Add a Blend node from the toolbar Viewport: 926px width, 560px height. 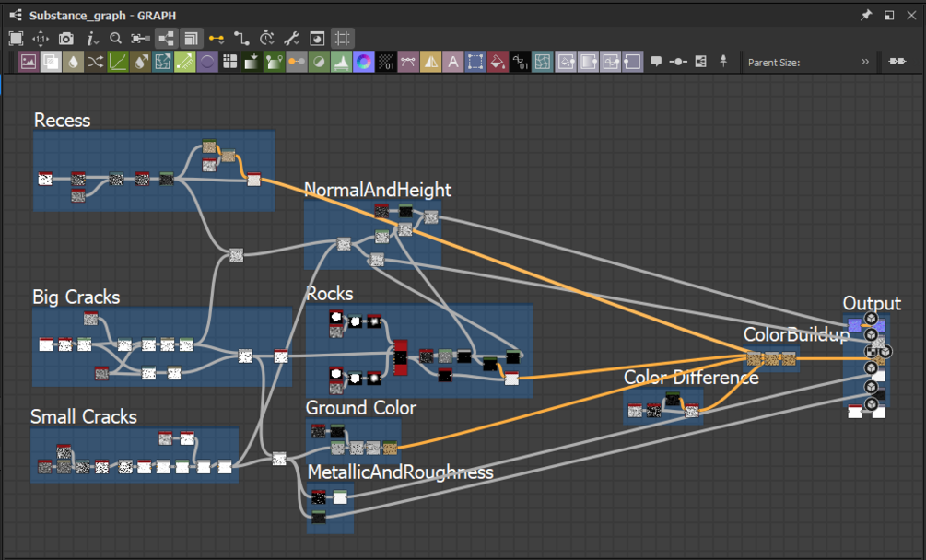[51, 62]
